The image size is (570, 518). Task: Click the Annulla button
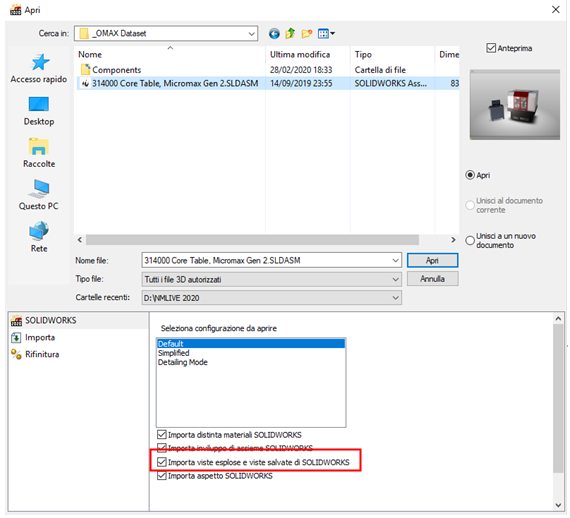433,279
